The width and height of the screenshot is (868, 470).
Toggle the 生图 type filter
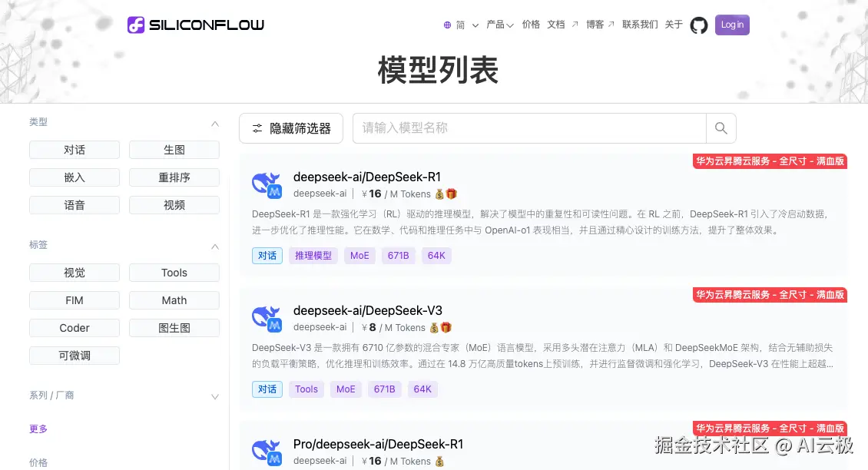click(174, 150)
